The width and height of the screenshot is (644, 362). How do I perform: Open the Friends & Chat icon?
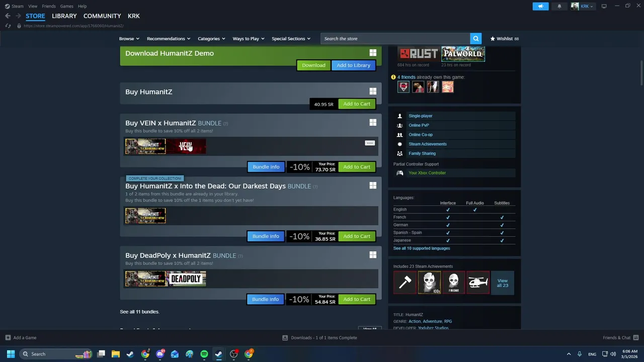(635, 338)
